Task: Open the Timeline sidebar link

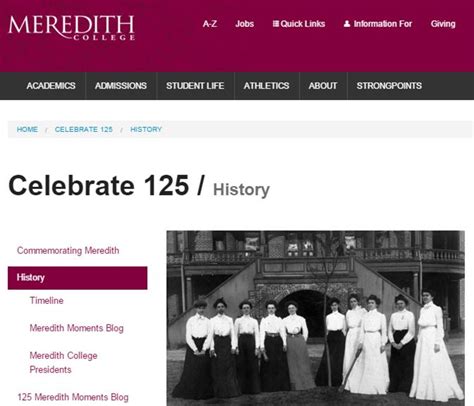Action: point(47,300)
